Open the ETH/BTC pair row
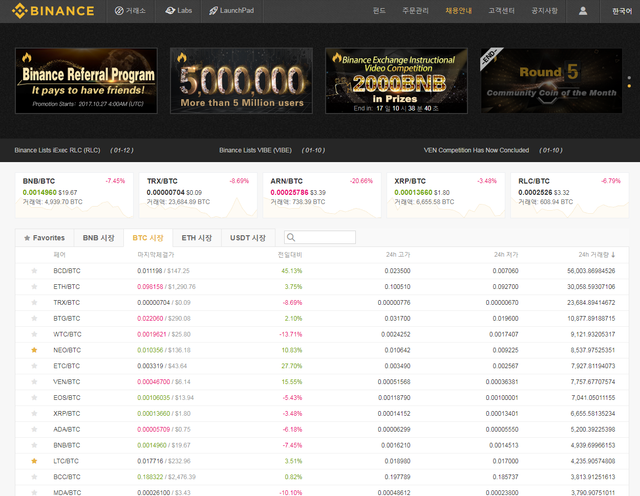This screenshot has height=496, width=640. (322, 287)
